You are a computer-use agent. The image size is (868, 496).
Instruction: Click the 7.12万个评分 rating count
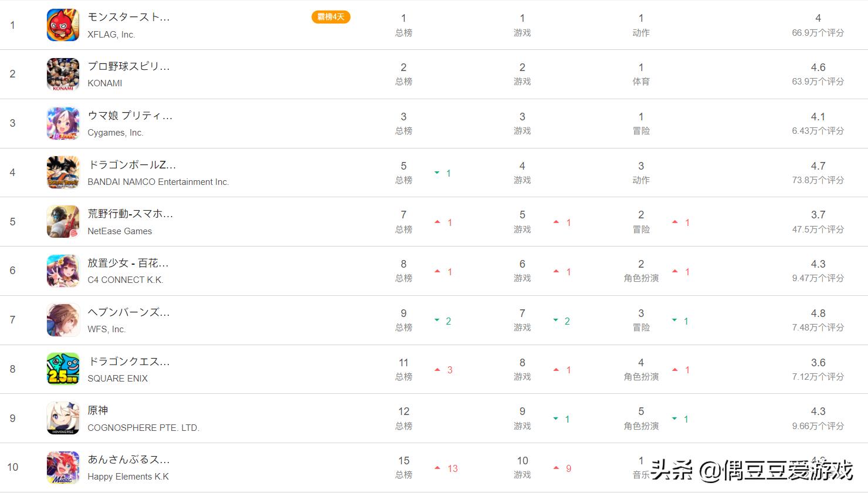818,377
